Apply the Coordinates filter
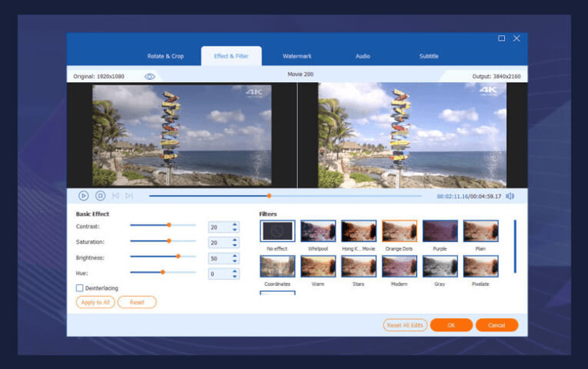This screenshot has height=369, width=588. [x=278, y=266]
